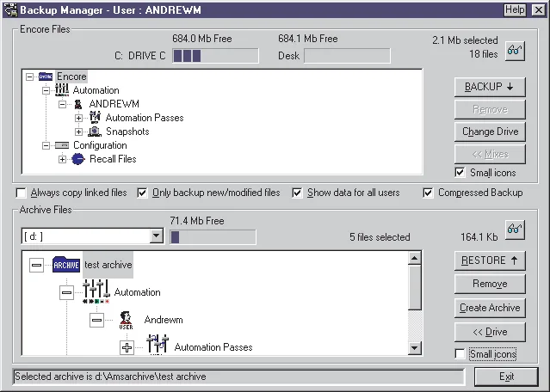Screen dimensions: 550x392
Task: Select the Recall Files tree label
Action: coord(113,159)
